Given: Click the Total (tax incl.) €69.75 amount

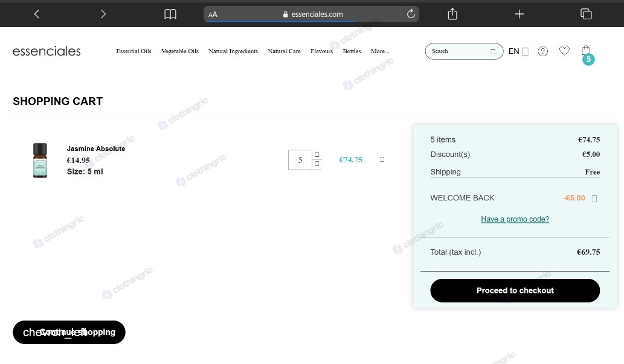Looking at the screenshot, I should tap(588, 252).
